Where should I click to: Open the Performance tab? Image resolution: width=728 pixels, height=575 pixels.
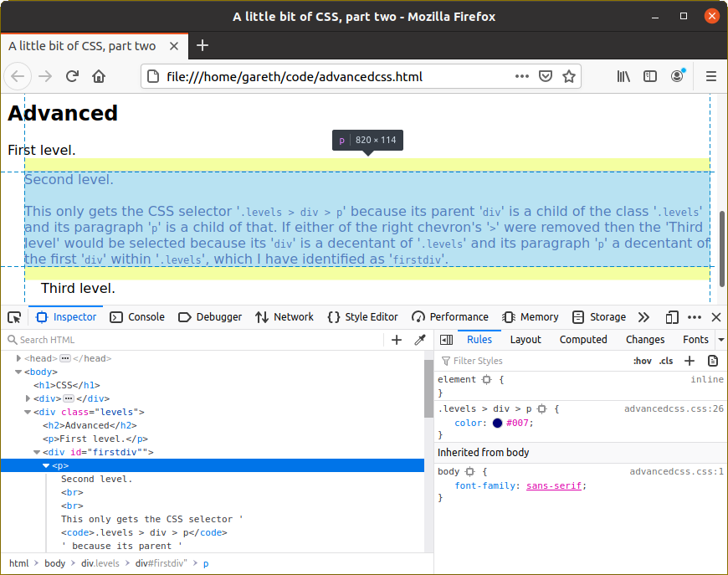point(450,317)
